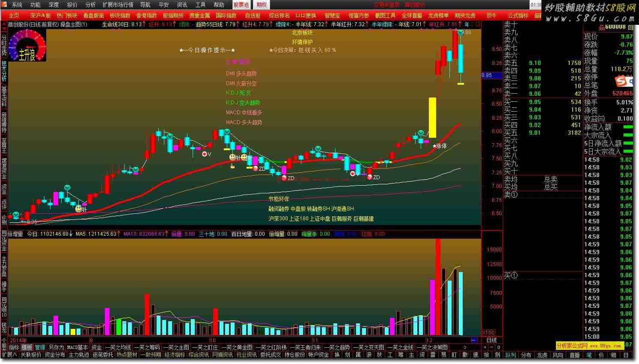This screenshot has height=364, width=639.
Task: Open the 功能 menu
Action: tap(35, 5)
